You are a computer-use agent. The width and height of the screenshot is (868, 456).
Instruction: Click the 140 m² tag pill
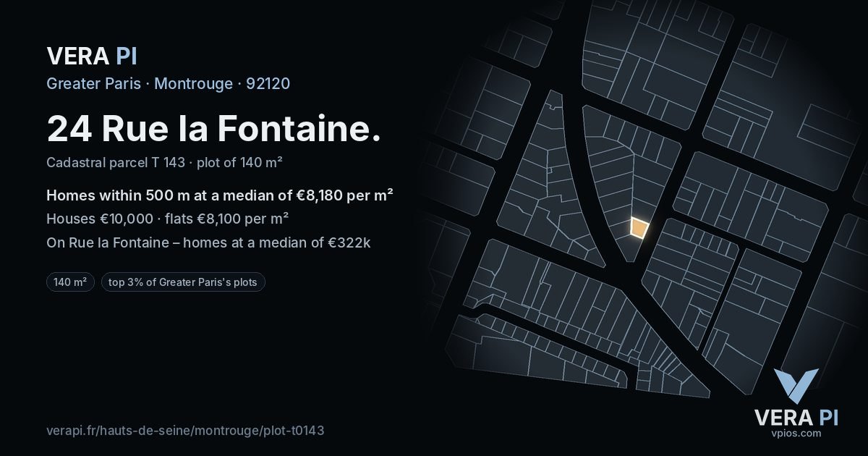click(x=70, y=282)
